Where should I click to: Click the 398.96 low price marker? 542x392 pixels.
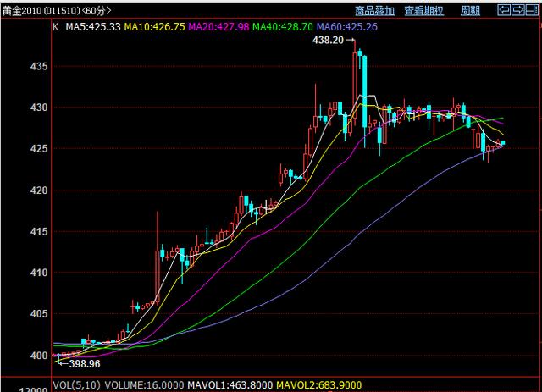(85, 364)
